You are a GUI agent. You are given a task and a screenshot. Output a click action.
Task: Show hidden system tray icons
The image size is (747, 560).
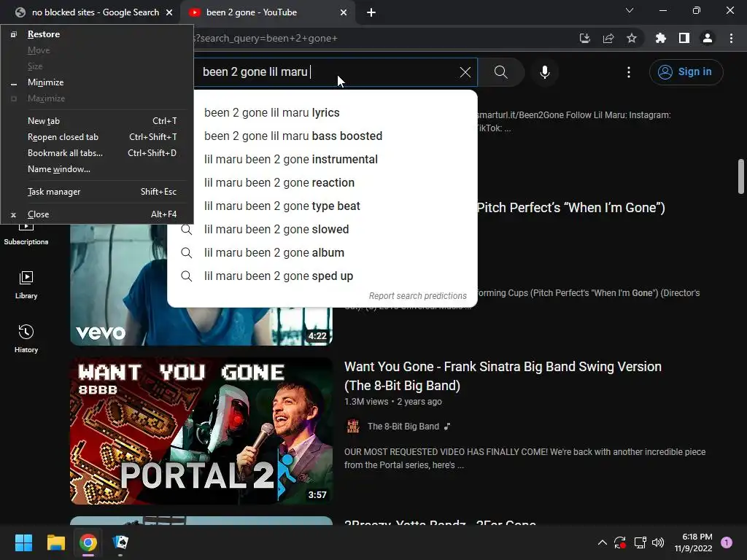[x=602, y=542]
